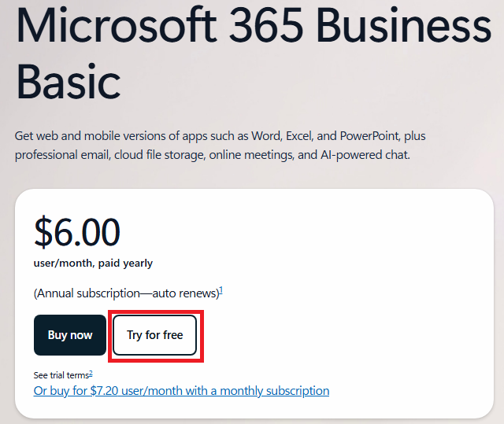
Task: Click the word Microsoft in the title
Action: tap(117, 24)
